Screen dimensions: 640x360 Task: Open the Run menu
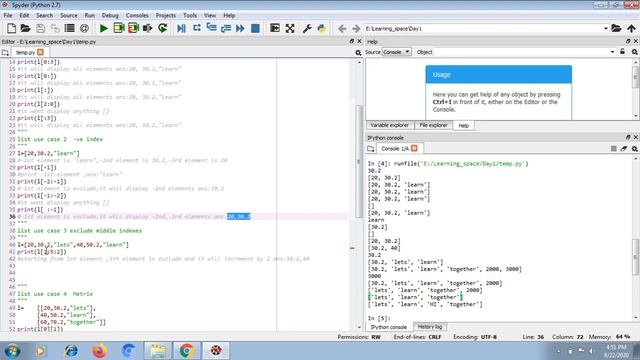(90, 15)
